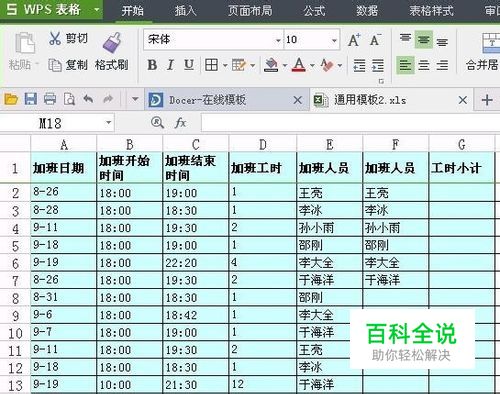
Task: Align text to top of cell
Action: 405,39
